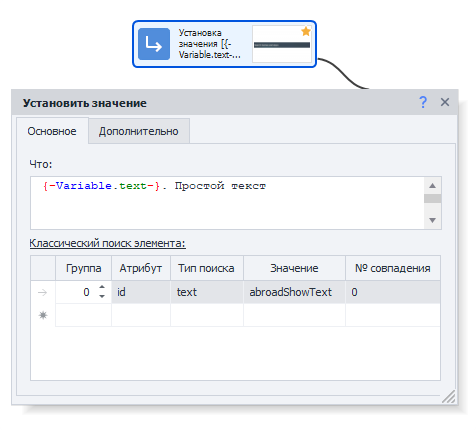This screenshot has width=476, height=430.
Task: Close the 'Установить значение' dialog
Action: tap(445, 102)
